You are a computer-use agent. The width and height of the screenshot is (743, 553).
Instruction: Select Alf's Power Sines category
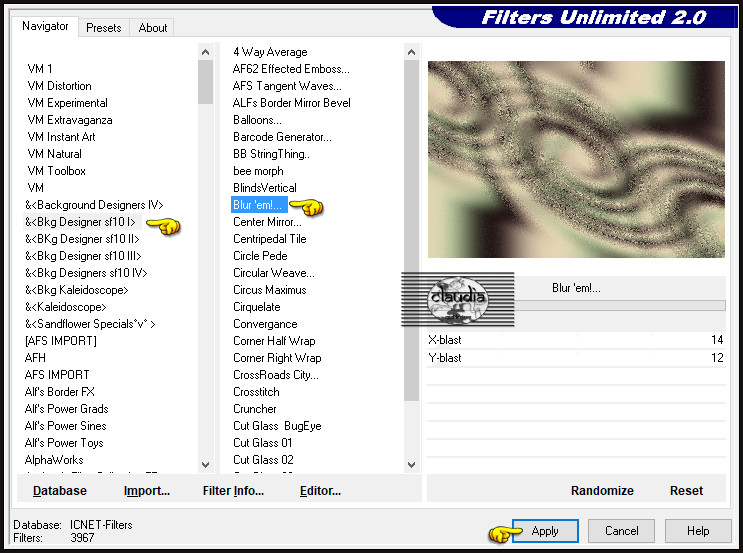click(x=65, y=426)
